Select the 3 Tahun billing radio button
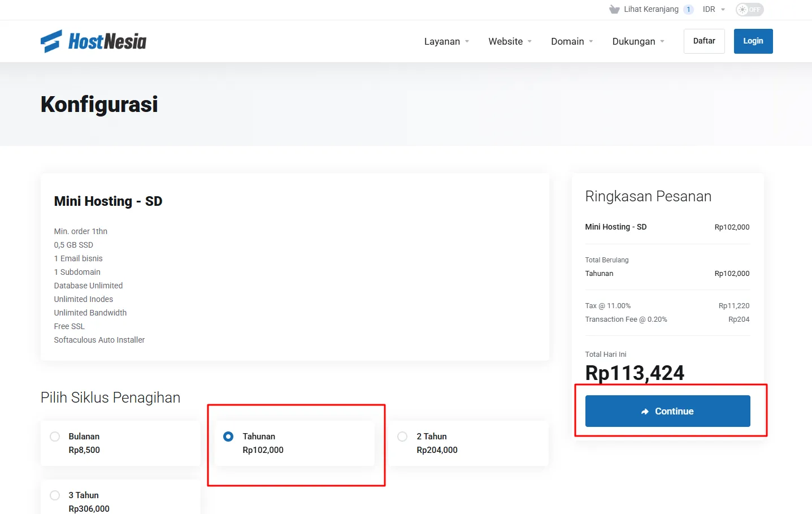The image size is (812, 514). (x=55, y=495)
